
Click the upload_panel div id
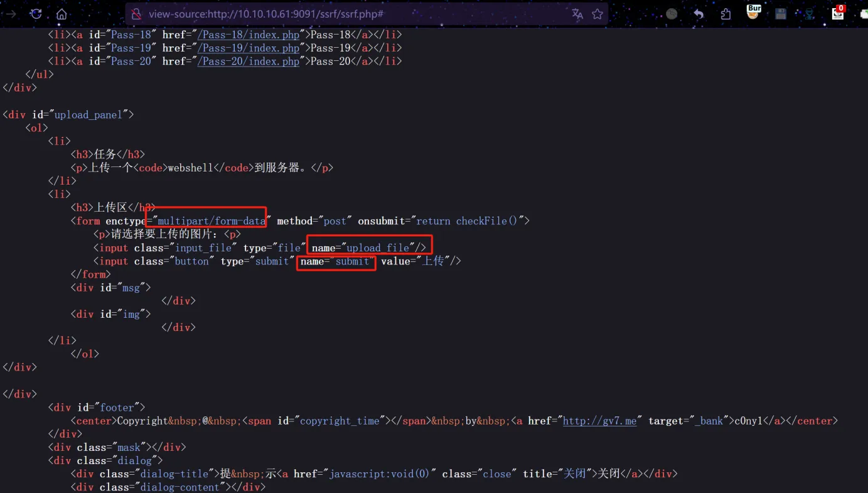click(88, 114)
